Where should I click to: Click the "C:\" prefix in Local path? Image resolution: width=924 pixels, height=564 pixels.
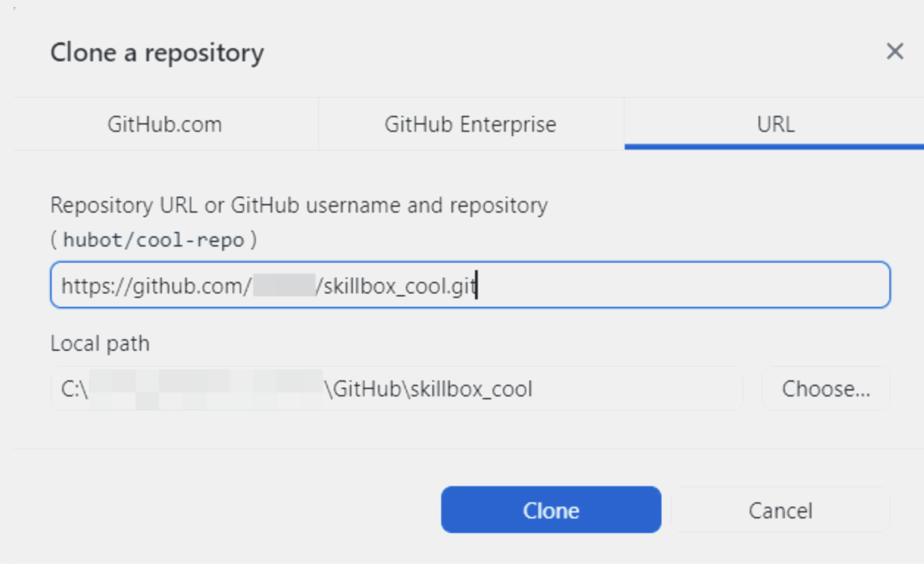[x=74, y=389]
